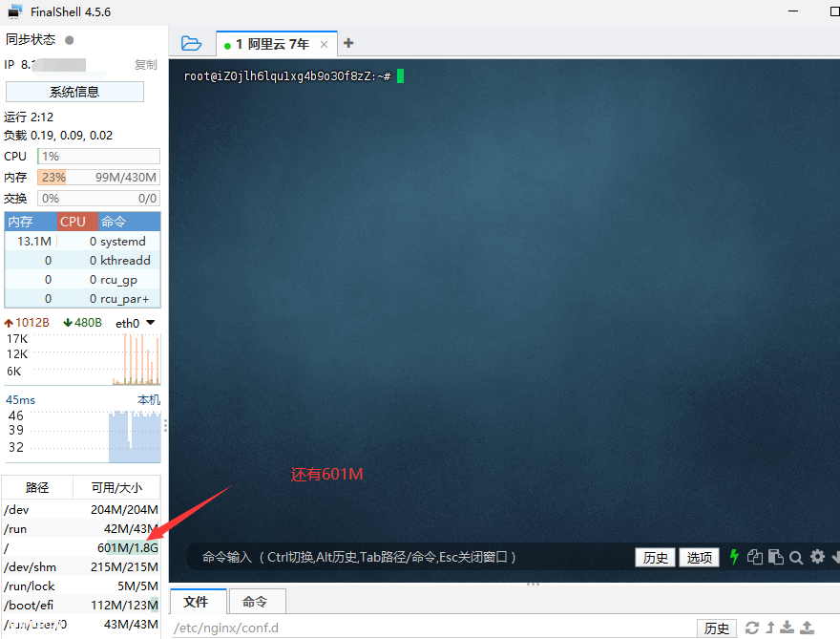
Task: Click the upload speed 1012B indicator
Action: click(x=27, y=323)
